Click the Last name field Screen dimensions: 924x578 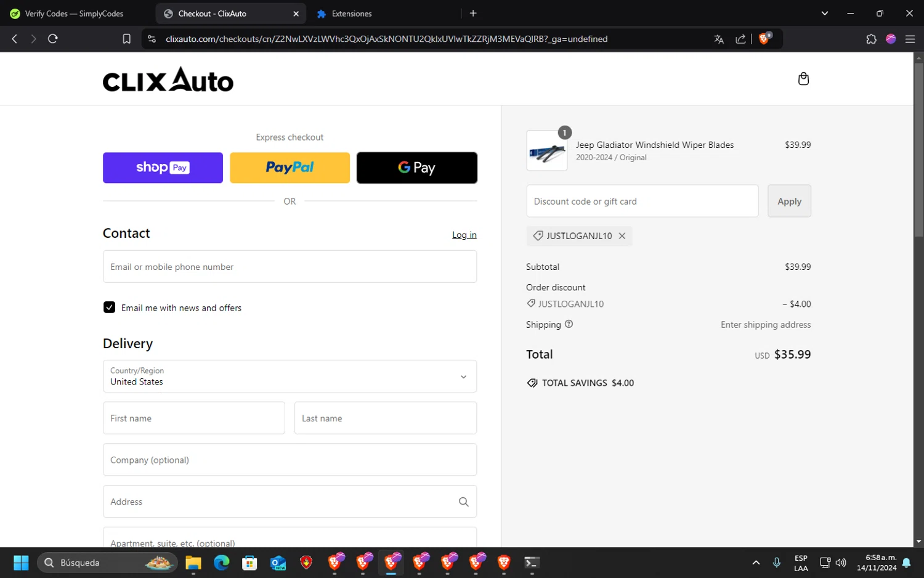click(386, 418)
